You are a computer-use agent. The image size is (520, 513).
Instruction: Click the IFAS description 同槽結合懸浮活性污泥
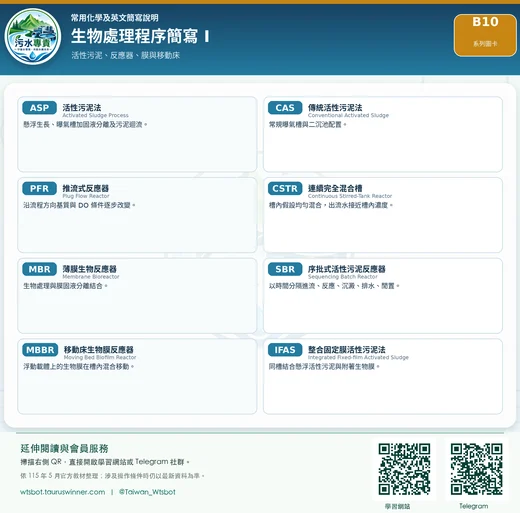tap(324, 367)
